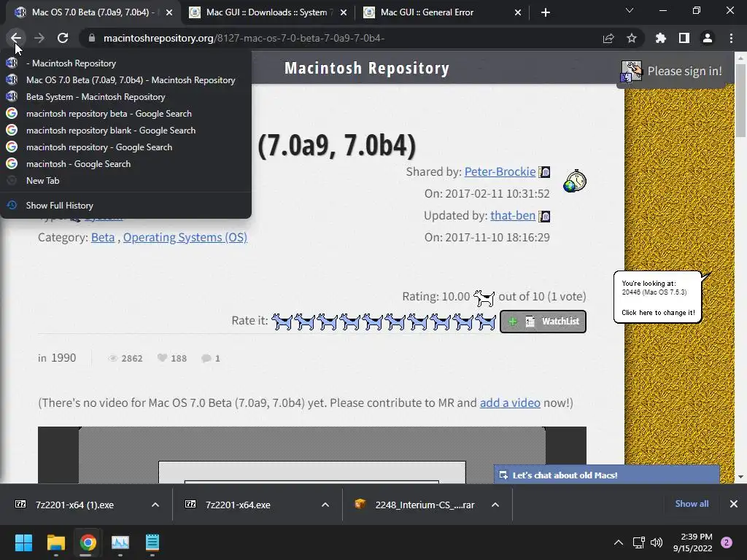Select the Mac OS 7.0 Beta tab
747x560 pixels.
(93, 12)
